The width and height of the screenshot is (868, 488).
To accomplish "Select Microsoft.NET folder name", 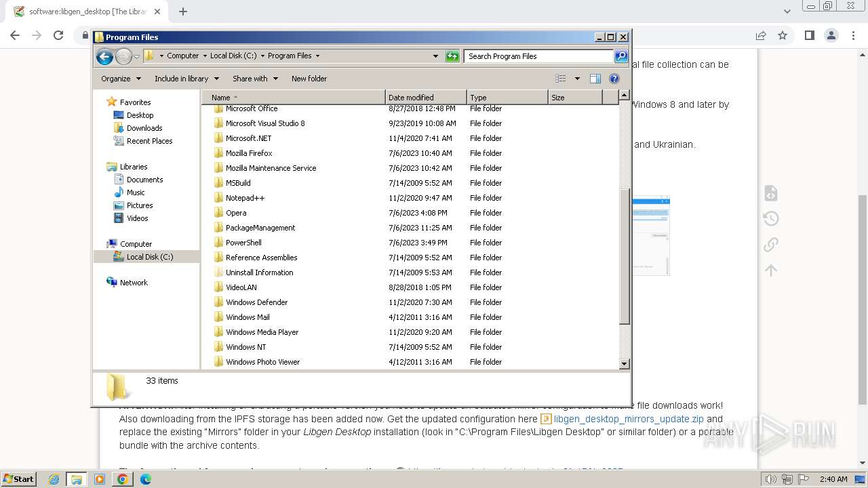I will 248,138.
